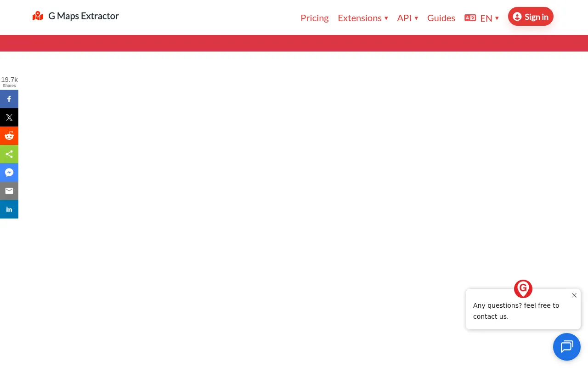Go to the Pricing page

click(x=315, y=18)
